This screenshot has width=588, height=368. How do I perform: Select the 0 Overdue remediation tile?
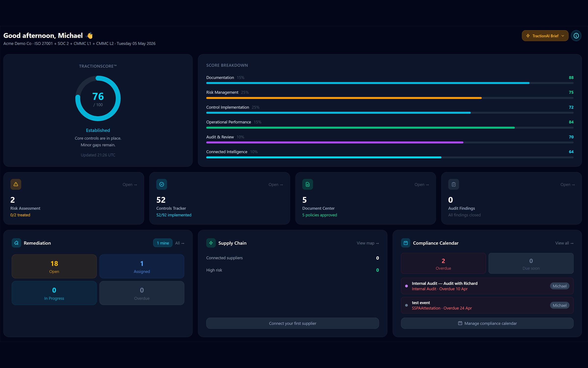tap(142, 293)
